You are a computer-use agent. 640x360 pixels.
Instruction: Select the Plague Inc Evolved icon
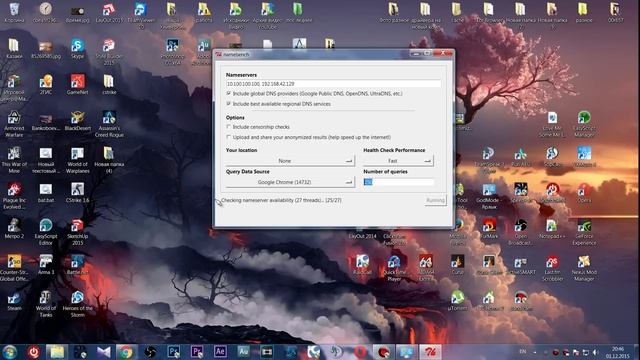(x=14, y=196)
